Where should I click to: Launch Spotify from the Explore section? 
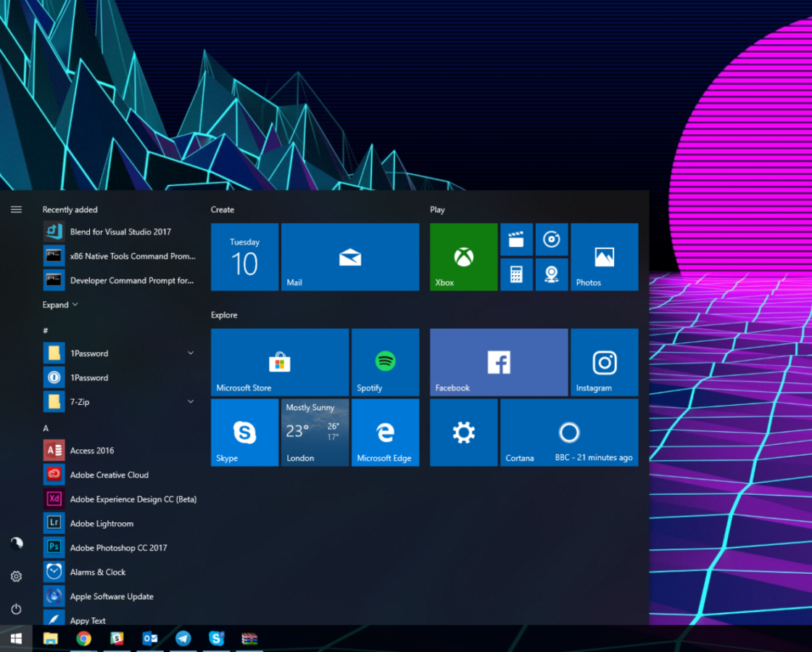[385, 362]
